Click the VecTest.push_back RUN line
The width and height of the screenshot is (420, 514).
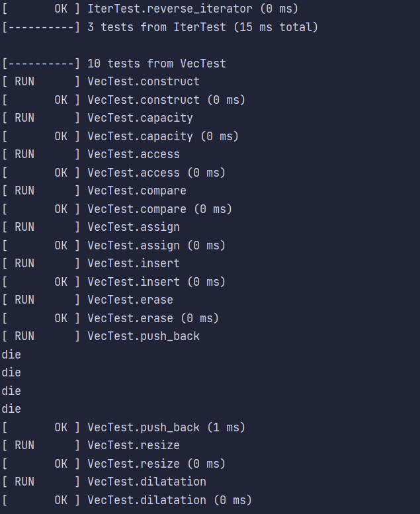pos(101,336)
